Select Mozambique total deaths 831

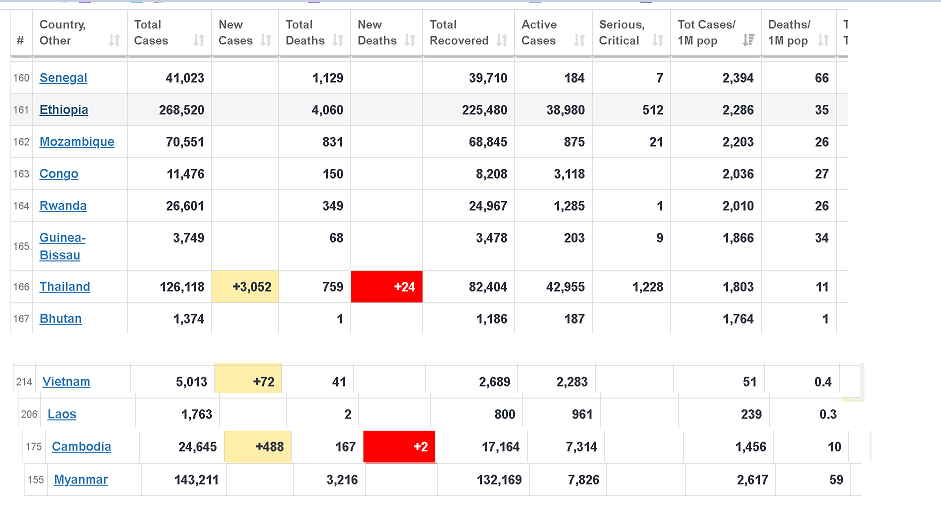tap(332, 142)
